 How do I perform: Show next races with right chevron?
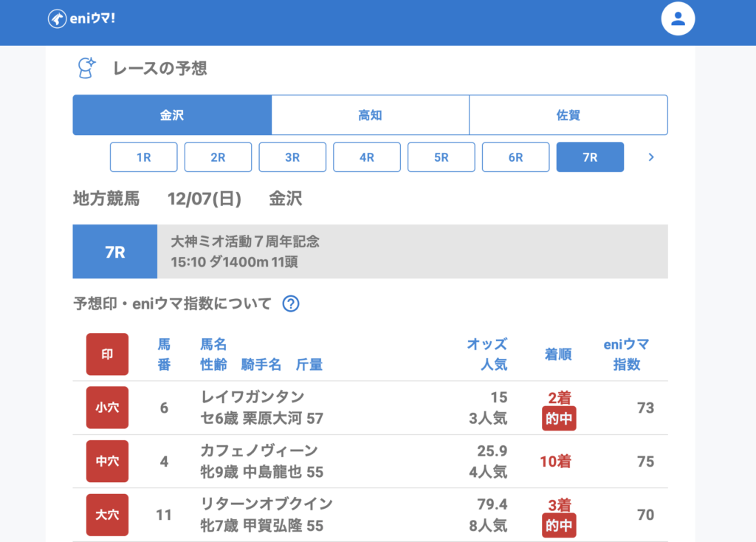coord(650,157)
